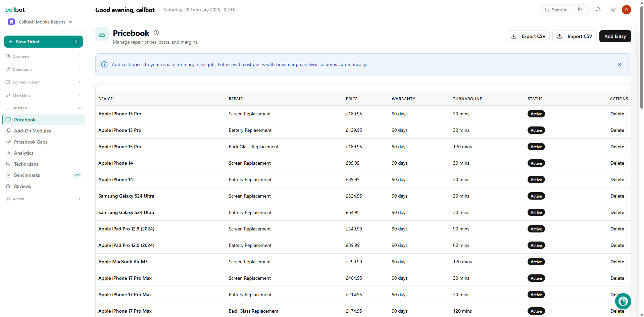Click the search magnifier icon
The image size is (644, 317).
(547, 10)
